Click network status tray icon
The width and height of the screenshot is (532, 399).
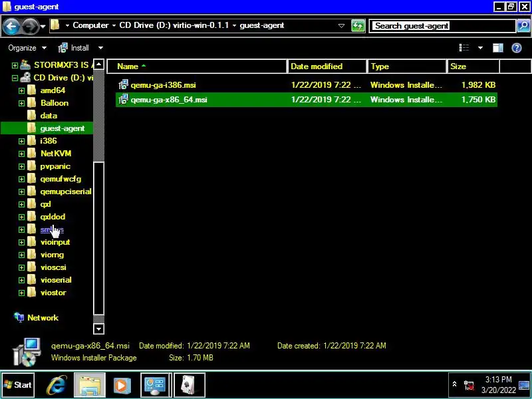coord(469,385)
